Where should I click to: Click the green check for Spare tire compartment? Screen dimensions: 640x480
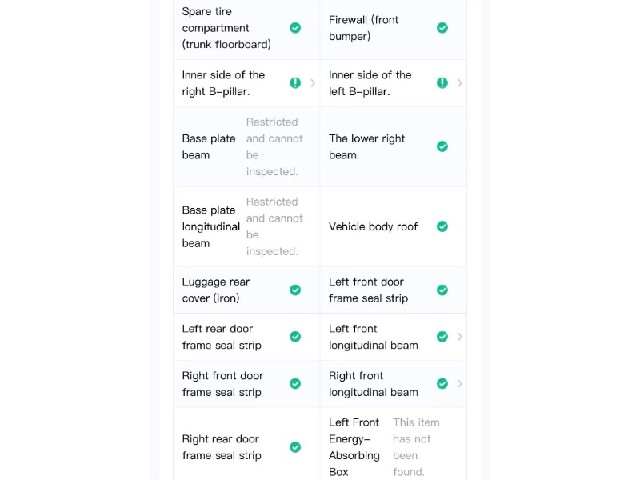(295, 28)
